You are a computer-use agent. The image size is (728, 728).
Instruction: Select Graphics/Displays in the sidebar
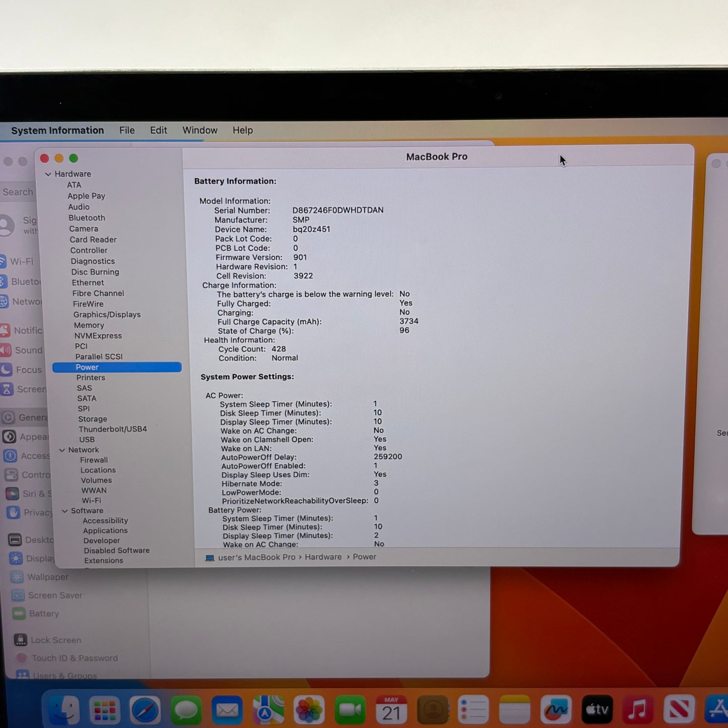pyautogui.click(x=107, y=314)
